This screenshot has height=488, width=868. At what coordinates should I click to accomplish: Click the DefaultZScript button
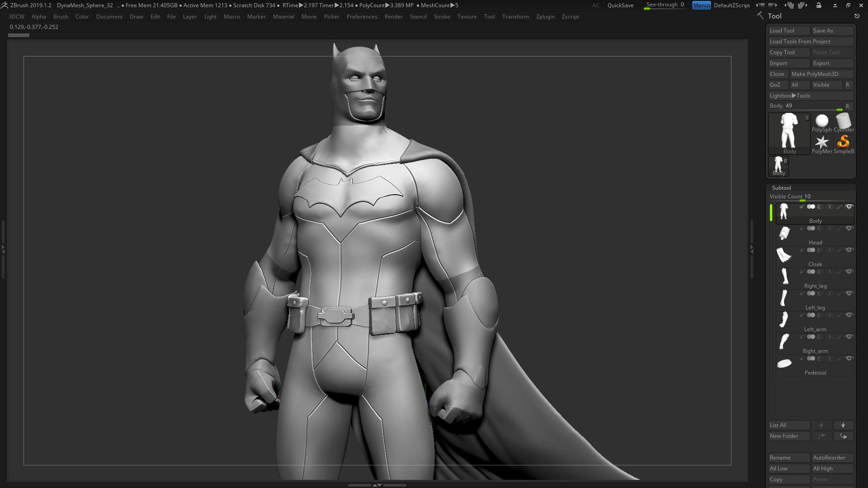(x=731, y=5)
